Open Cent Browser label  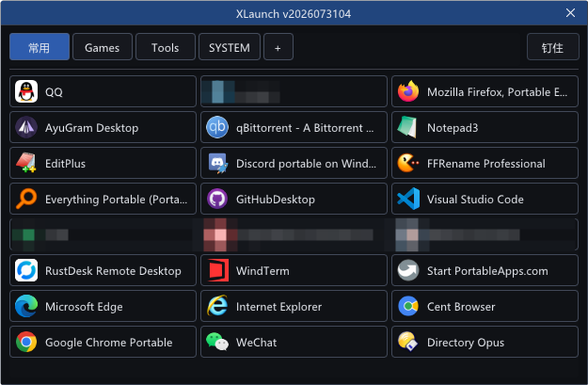(461, 307)
